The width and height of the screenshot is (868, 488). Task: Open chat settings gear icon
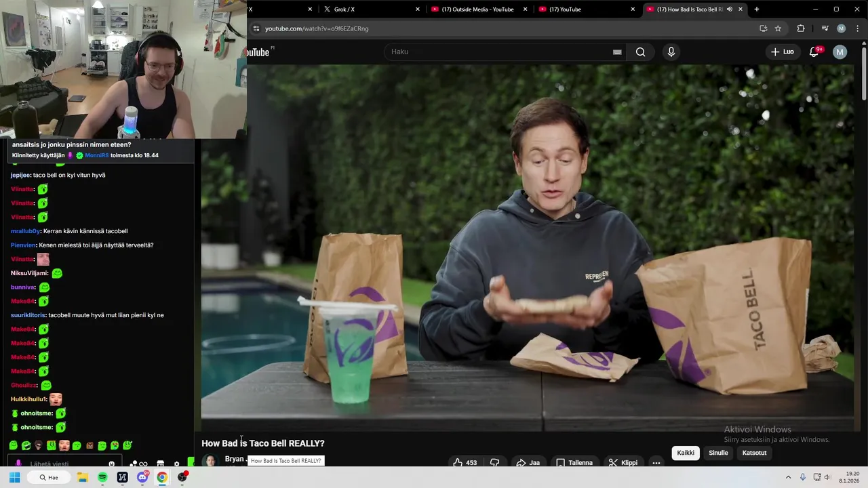click(x=177, y=464)
